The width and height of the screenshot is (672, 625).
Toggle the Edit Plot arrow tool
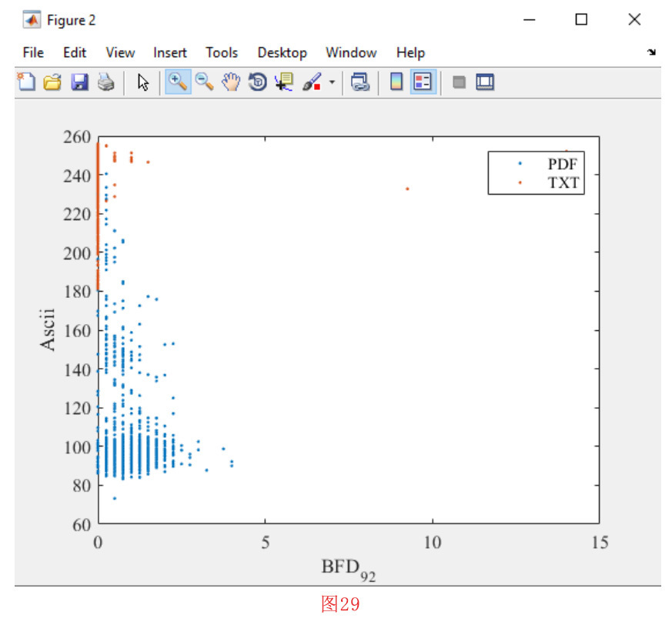pyautogui.click(x=143, y=82)
